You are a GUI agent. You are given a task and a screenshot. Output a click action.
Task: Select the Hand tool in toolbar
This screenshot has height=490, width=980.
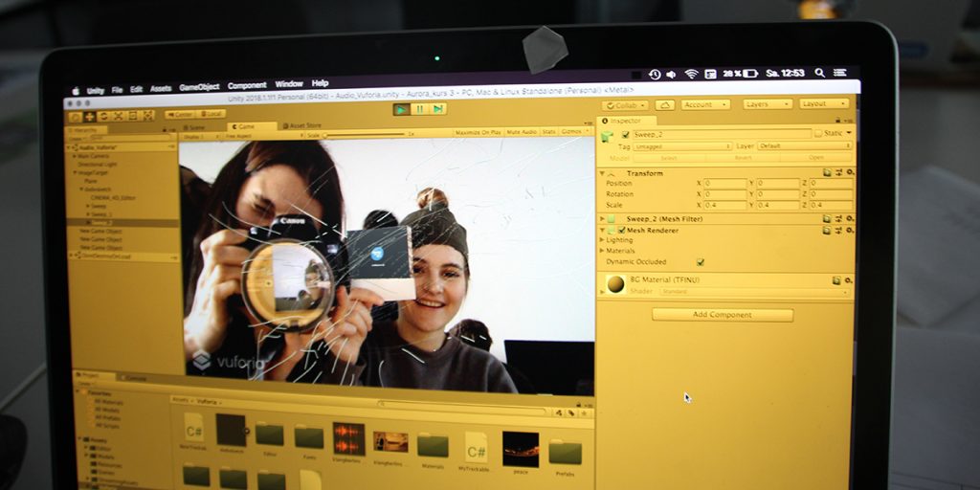[75, 116]
